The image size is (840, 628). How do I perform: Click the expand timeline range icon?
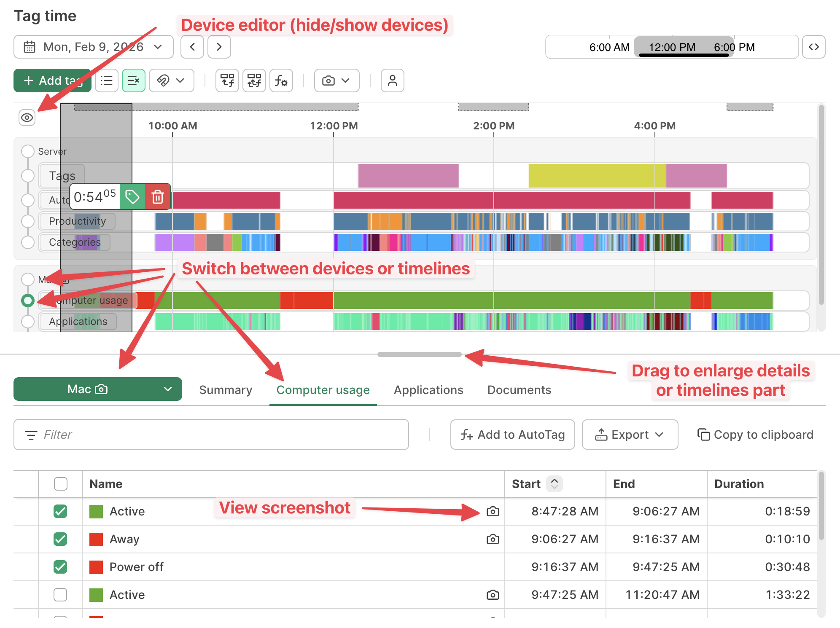pyautogui.click(x=813, y=47)
